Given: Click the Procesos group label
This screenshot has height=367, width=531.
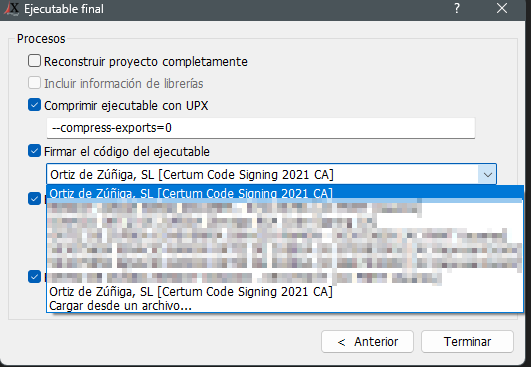Looking at the screenshot, I should pos(41,39).
